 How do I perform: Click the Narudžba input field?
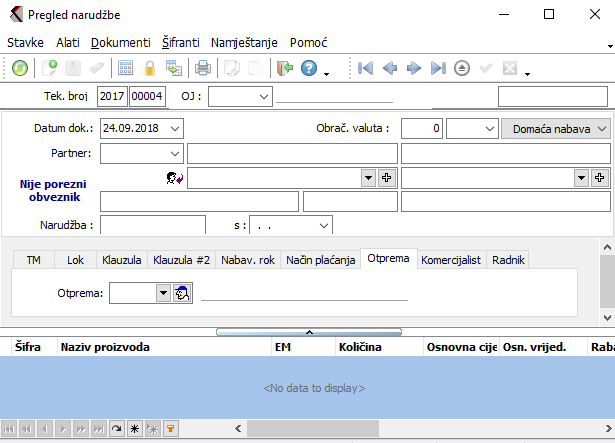pos(153,225)
